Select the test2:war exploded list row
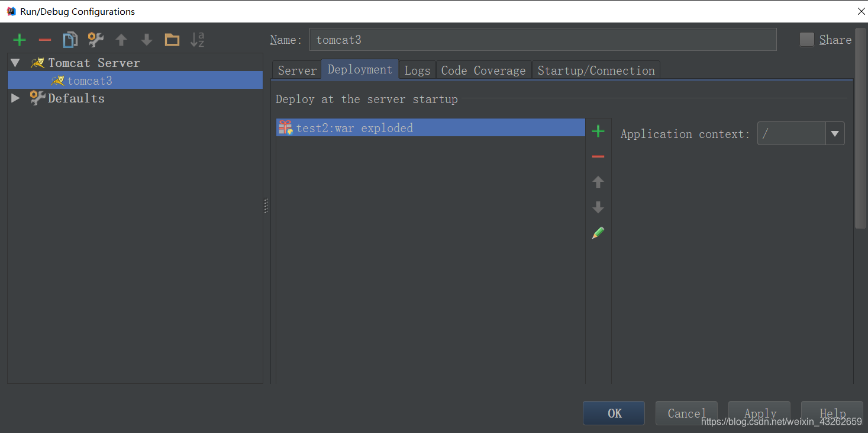868x433 pixels. (x=430, y=127)
